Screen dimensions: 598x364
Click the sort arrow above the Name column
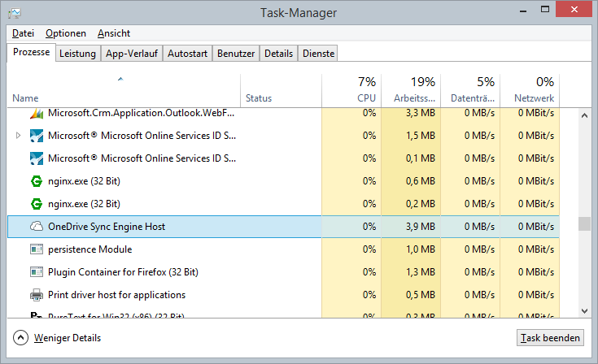(120, 79)
